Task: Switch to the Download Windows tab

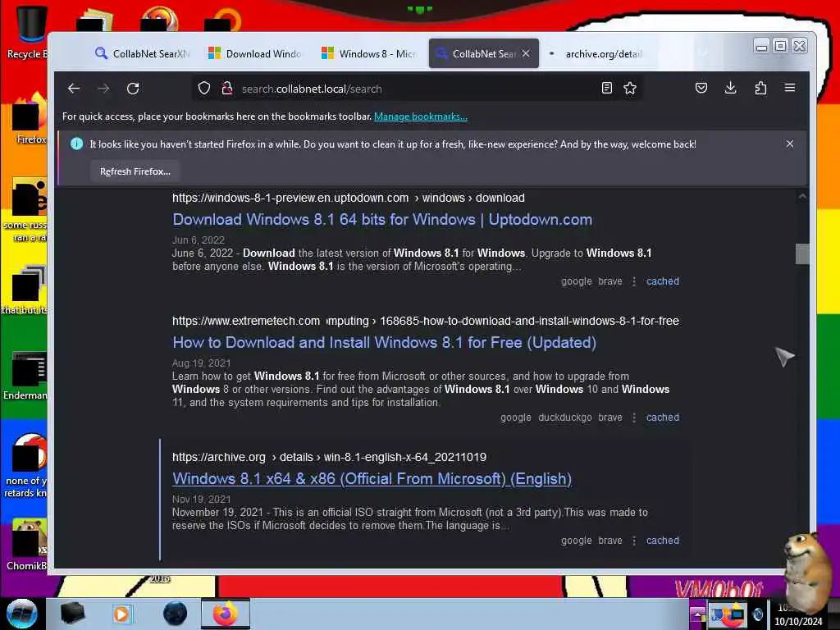Action: pyautogui.click(x=256, y=53)
